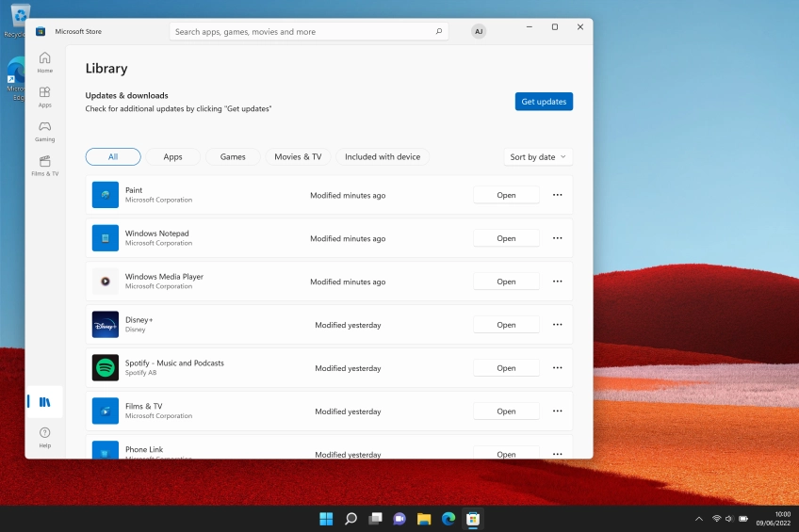
Task: Click the Library icon in sidebar
Action: 44,402
